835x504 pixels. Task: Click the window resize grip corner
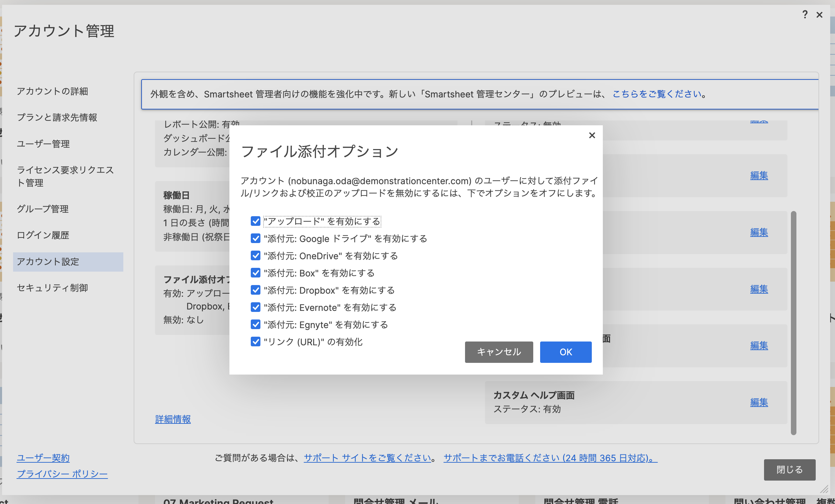click(824, 489)
